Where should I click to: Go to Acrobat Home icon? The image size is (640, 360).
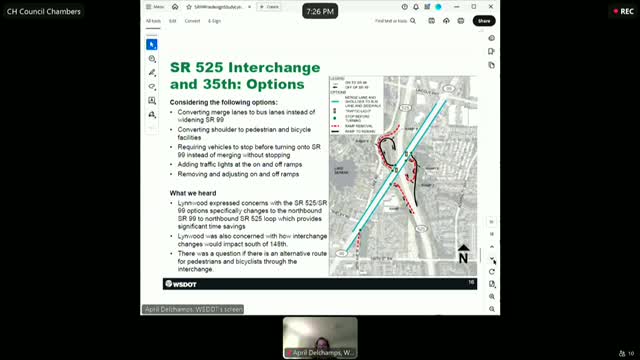[175, 7]
